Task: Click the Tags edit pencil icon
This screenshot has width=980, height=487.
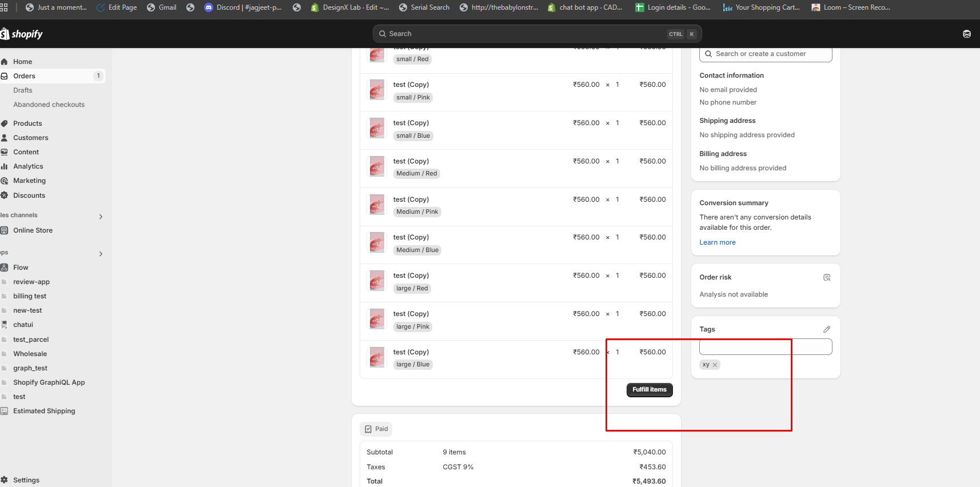Action: (x=827, y=329)
